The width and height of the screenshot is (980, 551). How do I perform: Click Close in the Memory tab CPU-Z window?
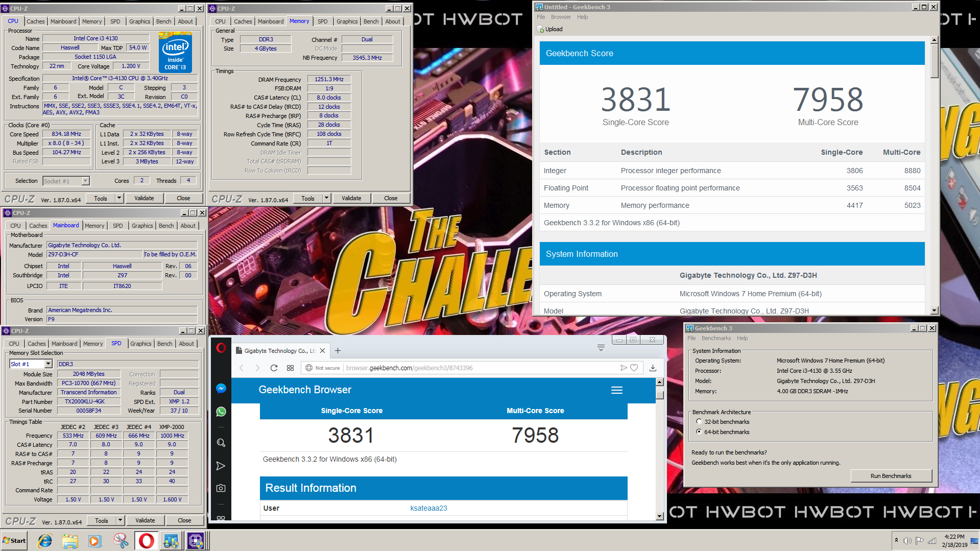coord(391,198)
